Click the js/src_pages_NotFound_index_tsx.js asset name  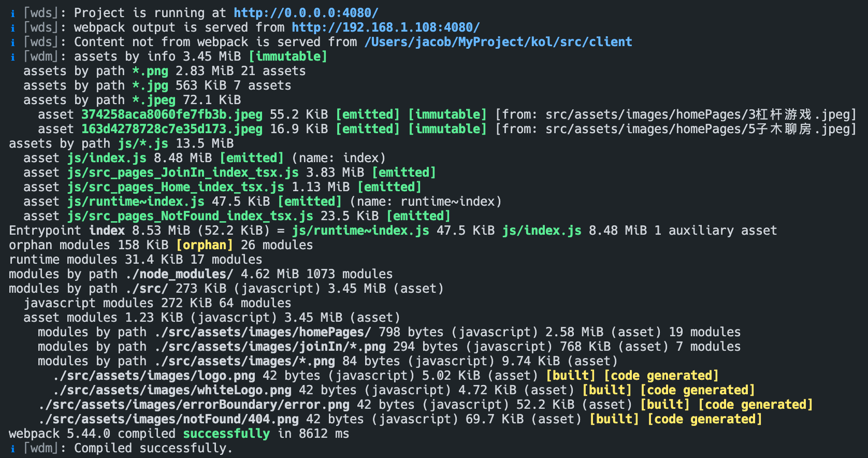tap(190, 216)
